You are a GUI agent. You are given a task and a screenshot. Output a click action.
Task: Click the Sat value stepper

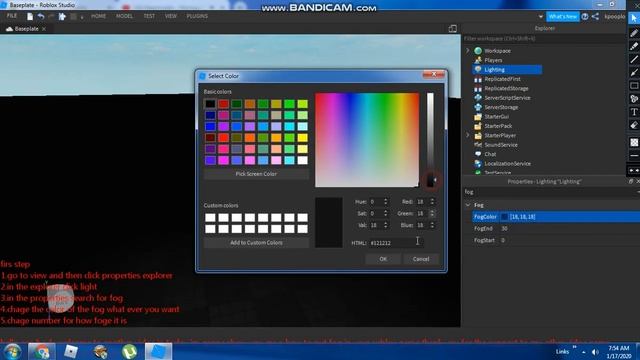(x=386, y=213)
